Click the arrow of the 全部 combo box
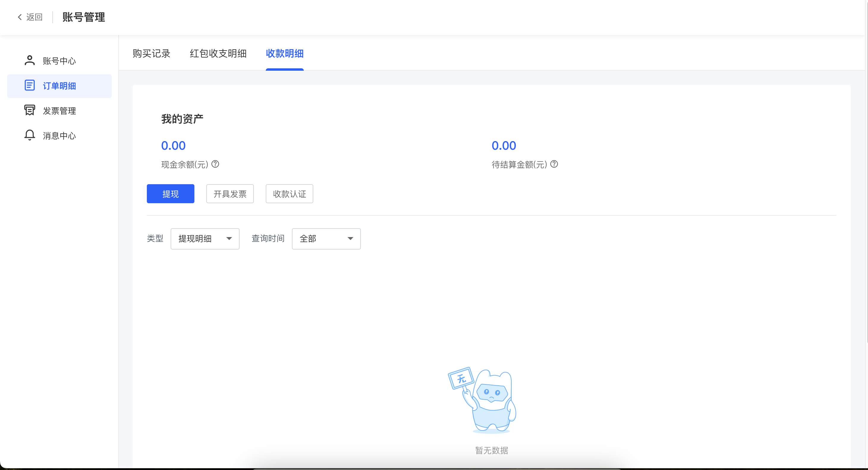The width and height of the screenshot is (868, 470). pyautogui.click(x=350, y=239)
